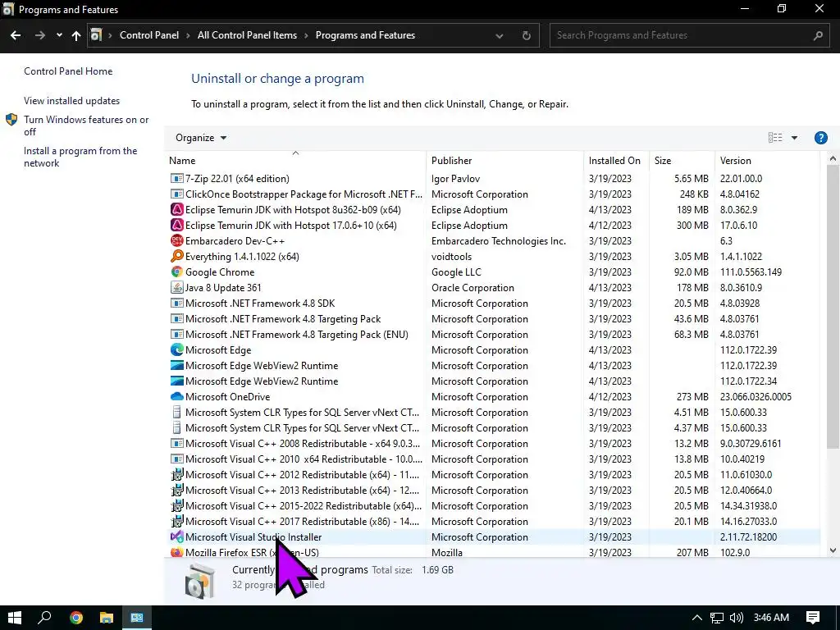This screenshot has height=630, width=840.
Task: Click the Java 8 Update 361 icon
Action: pyautogui.click(x=177, y=287)
